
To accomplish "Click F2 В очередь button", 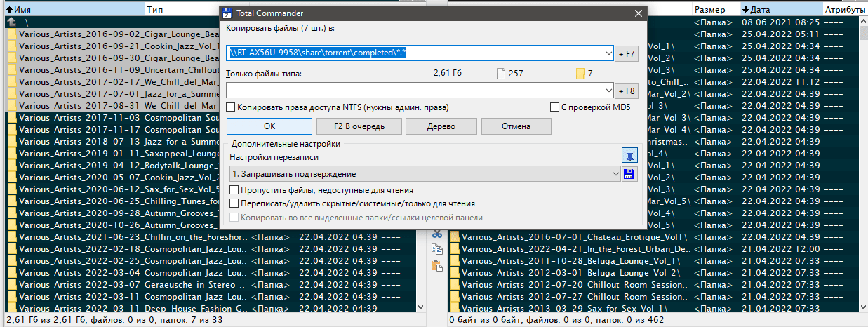I will [359, 126].
